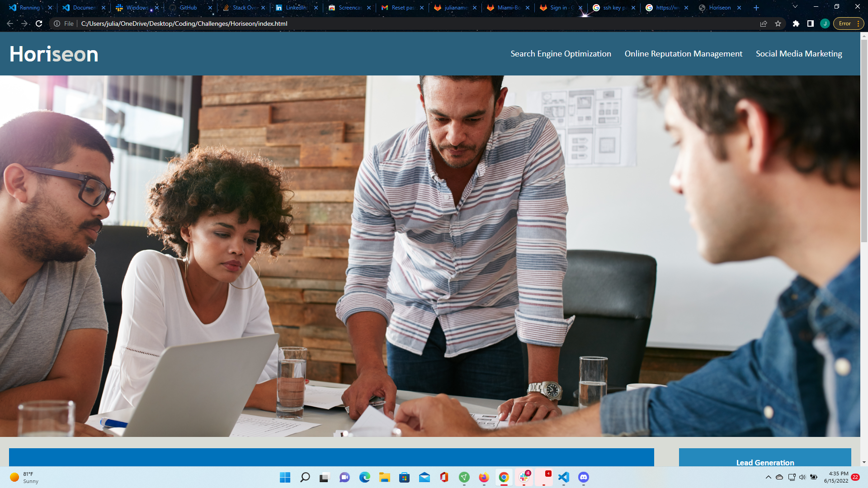Open the user profile avatar J
Viewport: 868px width, 488px height.
tap(825, 23)
